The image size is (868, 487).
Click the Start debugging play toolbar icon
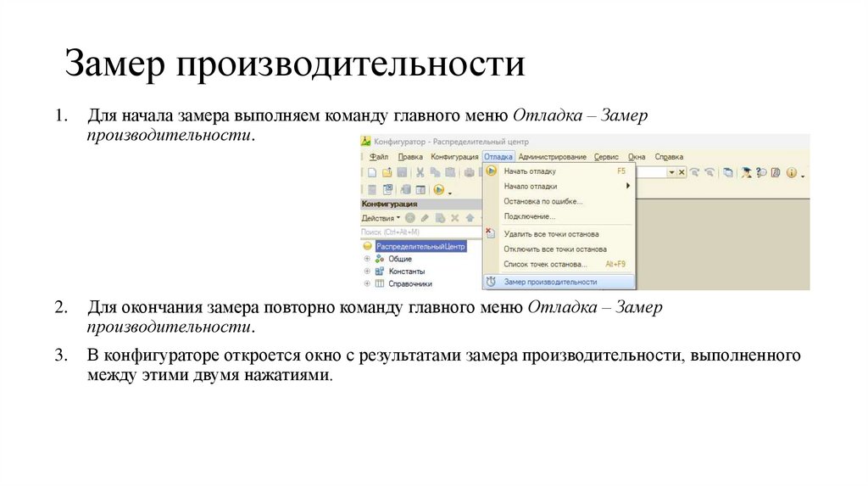(x=438, y=190)
